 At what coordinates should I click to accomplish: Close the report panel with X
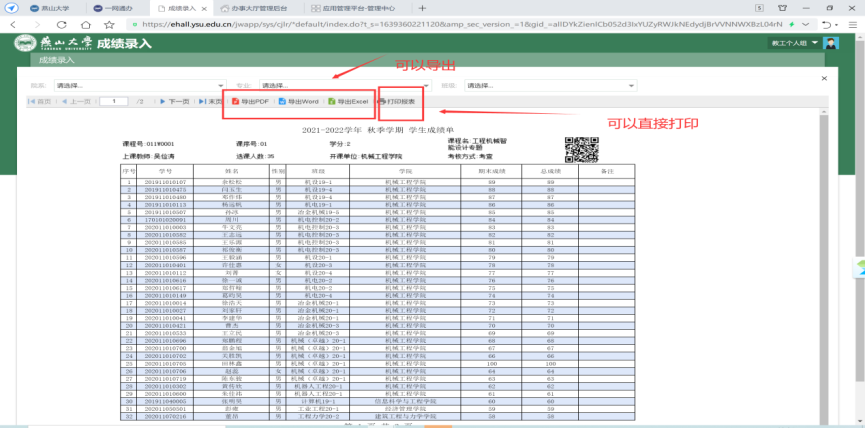coord(824,77)
